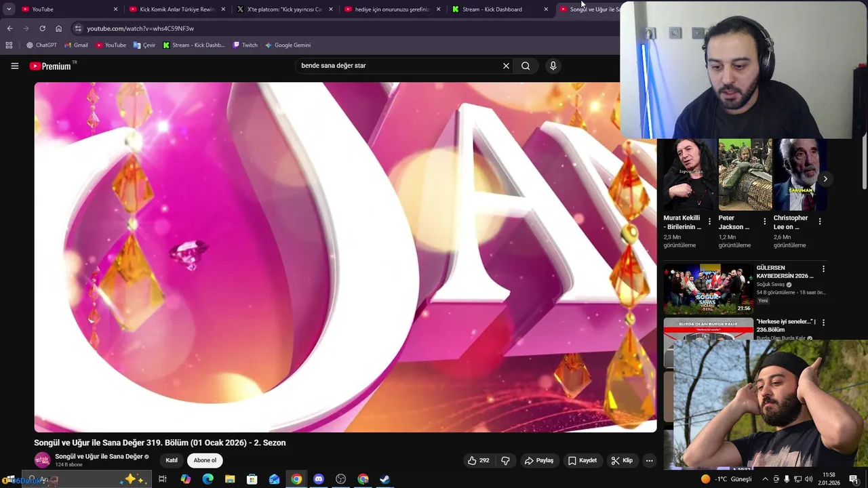The image size is (868, 488).
Task: Open the Çevir translate bookmark
Action: pos(144,45)
